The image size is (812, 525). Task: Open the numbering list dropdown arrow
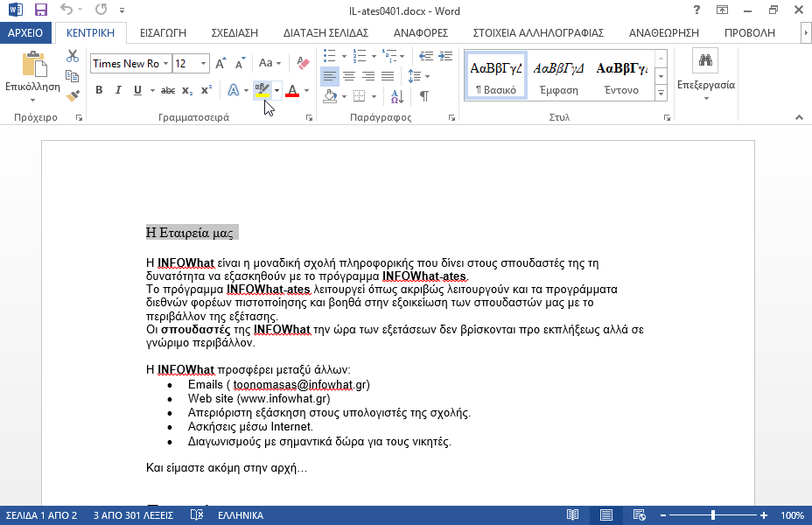click(374, 56)
